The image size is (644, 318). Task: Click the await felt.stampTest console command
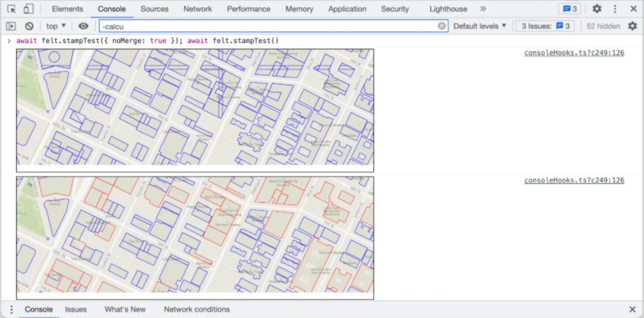[148, 41]
